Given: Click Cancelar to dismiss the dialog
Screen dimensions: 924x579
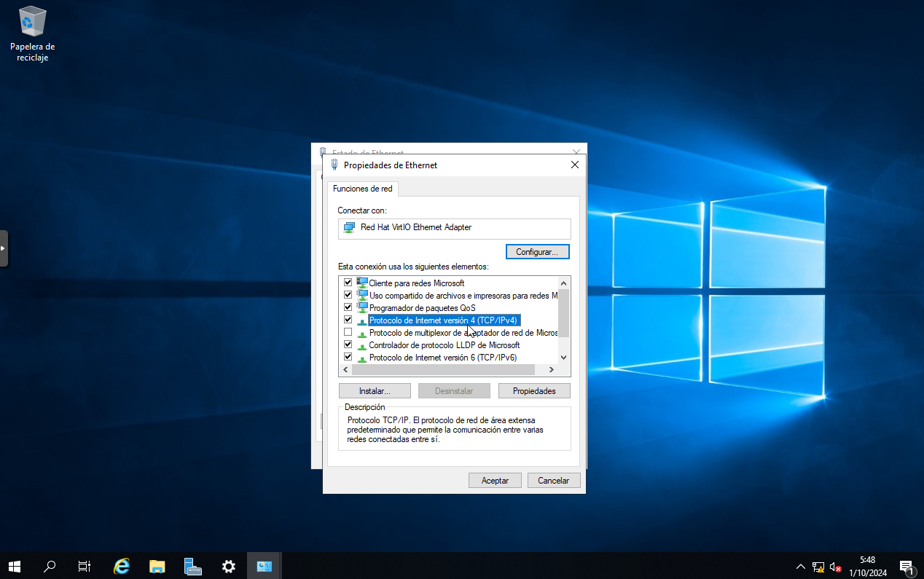Looking at the screenshot, I should (x=554, y=481).
